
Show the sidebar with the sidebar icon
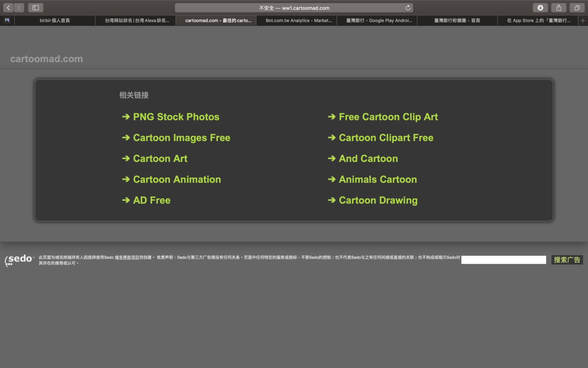(36, 8)
